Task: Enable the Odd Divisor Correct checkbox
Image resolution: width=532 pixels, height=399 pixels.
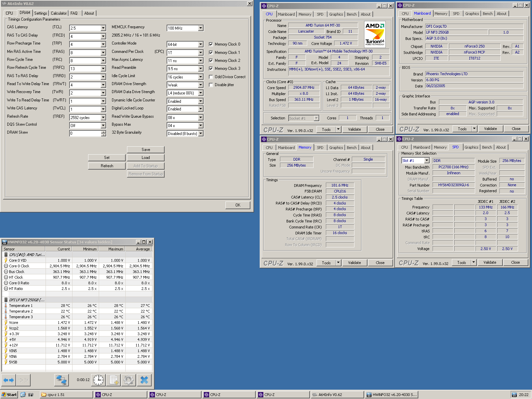Action: 211,77
